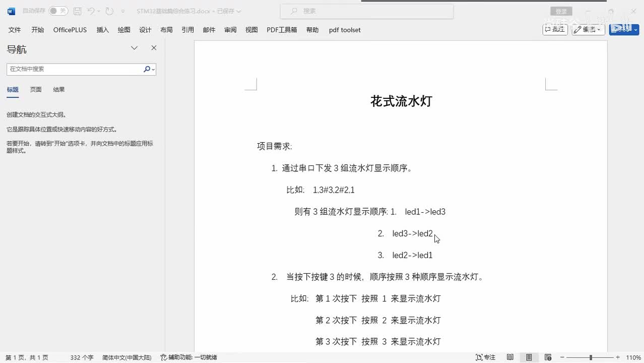Click the 在文档中搜索 search field
The height and width of the screenshot is (363, 644).
[75, 69]
